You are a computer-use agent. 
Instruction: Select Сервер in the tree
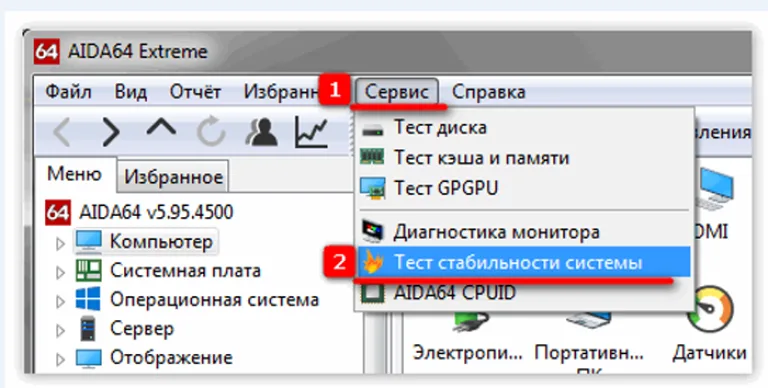pyautogui.click(x=142, y=328)
